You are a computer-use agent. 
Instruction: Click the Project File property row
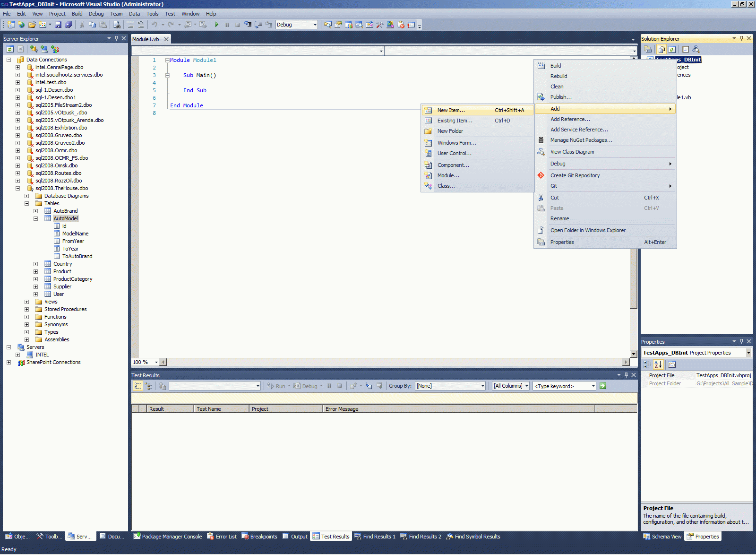pyautogui.click(x=696, y=375)
